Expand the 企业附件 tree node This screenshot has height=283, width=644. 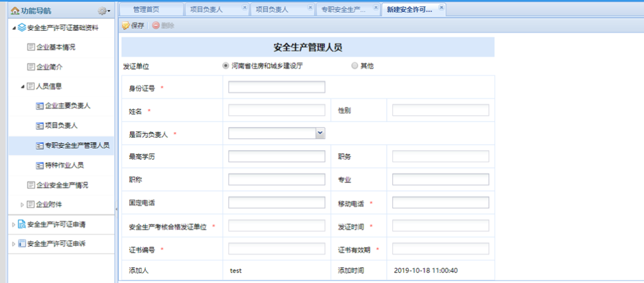[x=23, y=204]
